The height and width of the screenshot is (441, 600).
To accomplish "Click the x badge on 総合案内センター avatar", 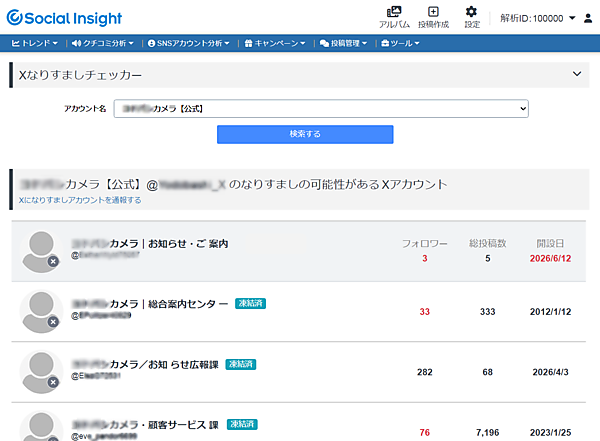I will [53, 322].
